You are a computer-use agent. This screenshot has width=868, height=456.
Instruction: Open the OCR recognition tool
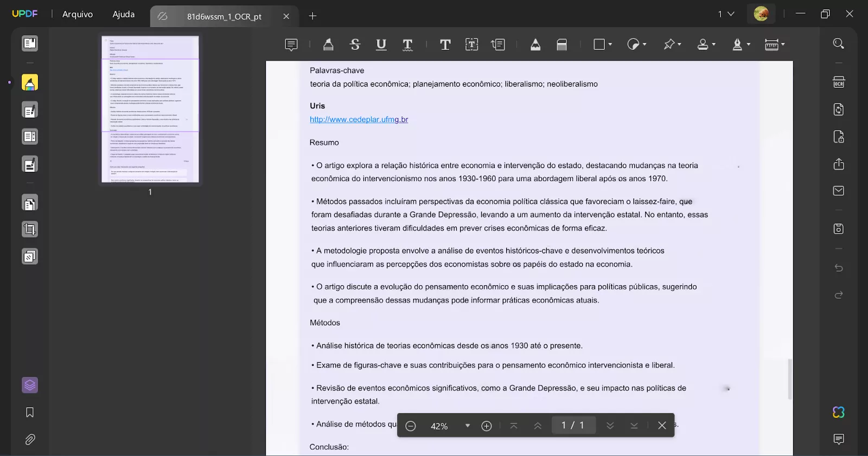(x=839, y=82)
